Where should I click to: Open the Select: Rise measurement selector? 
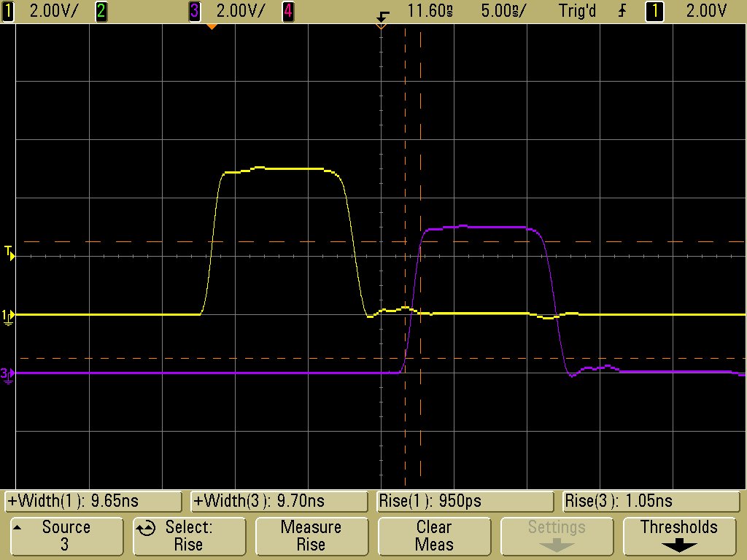188,536
